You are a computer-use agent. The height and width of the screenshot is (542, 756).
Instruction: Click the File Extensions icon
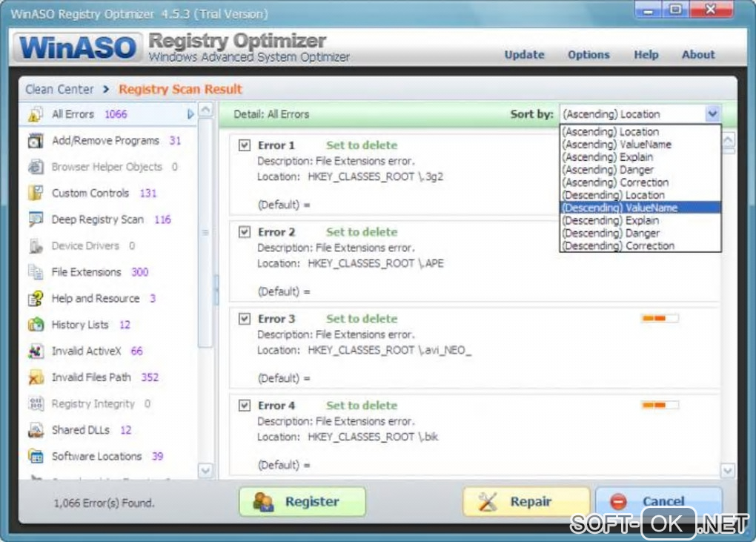coord(36,272)
